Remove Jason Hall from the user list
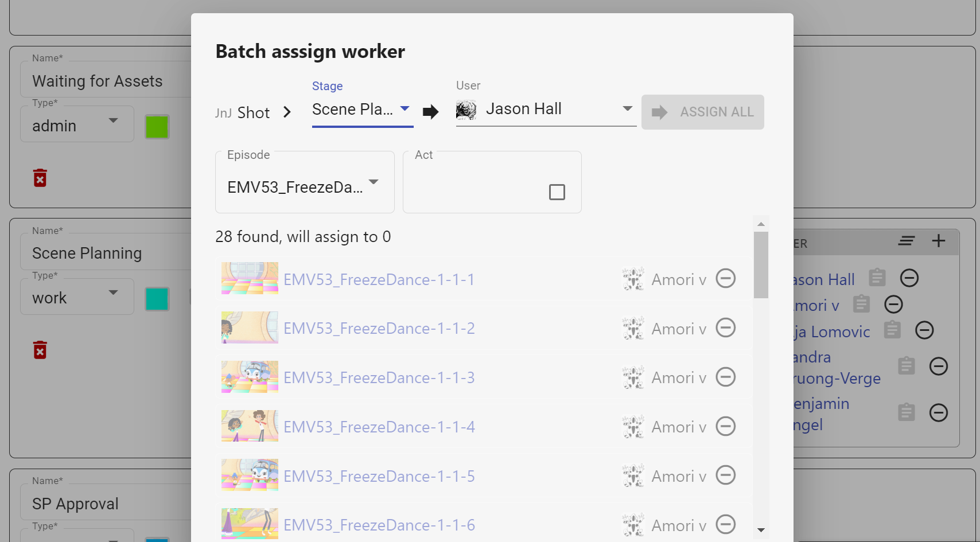Image resolution: width=980 pixels, height=542 pixels. (909, 278)
